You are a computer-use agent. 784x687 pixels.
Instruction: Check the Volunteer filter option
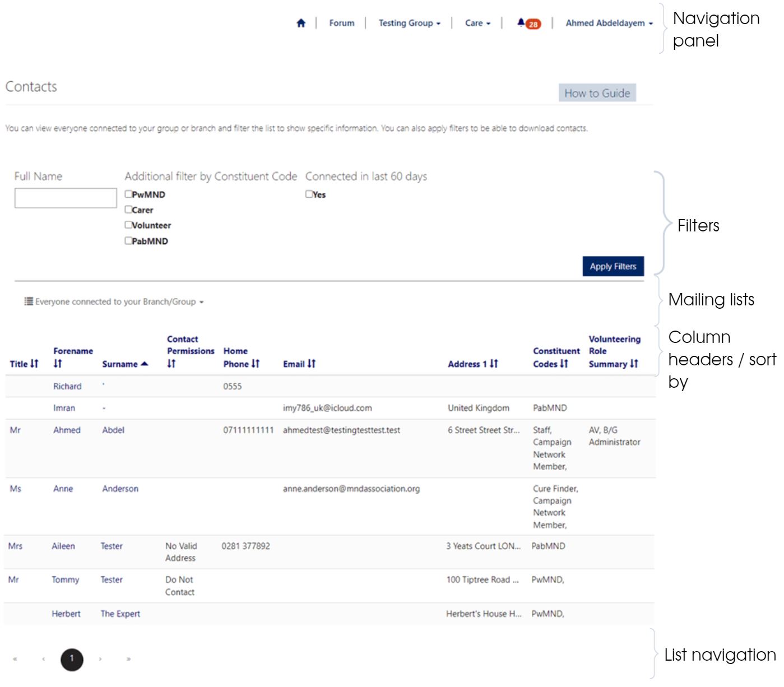click(128, 225)
